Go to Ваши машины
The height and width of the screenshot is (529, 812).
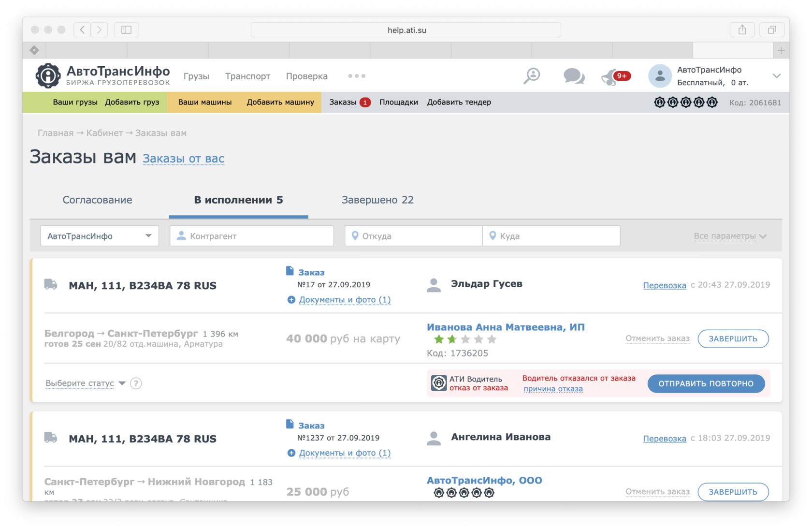pyautogui.click(x=205, y=102)
